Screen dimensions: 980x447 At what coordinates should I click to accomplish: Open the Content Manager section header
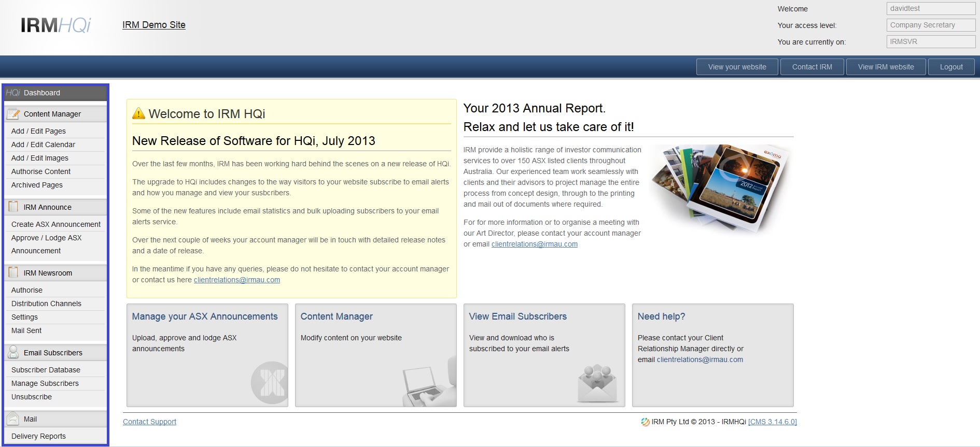tap(55, 113)
